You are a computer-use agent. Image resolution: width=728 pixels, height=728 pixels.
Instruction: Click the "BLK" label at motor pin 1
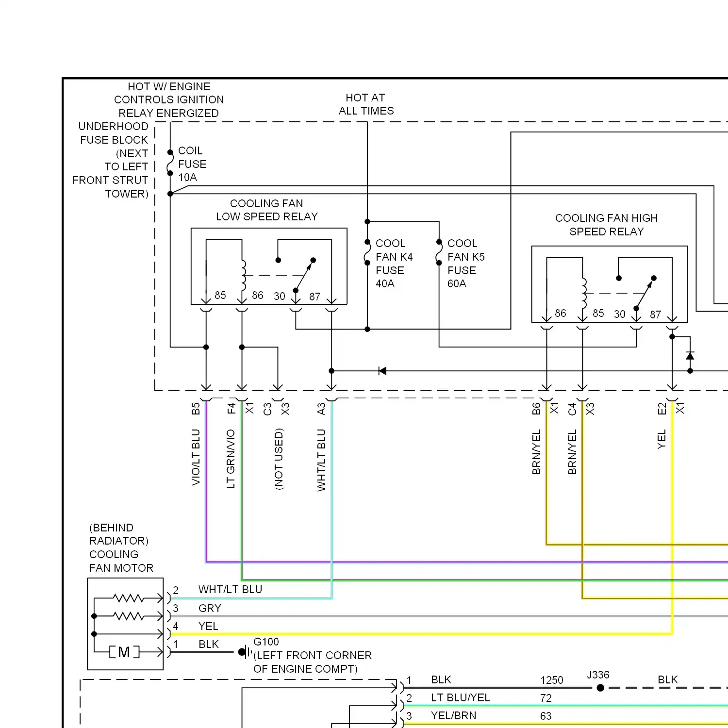click(x=209, y=644)
